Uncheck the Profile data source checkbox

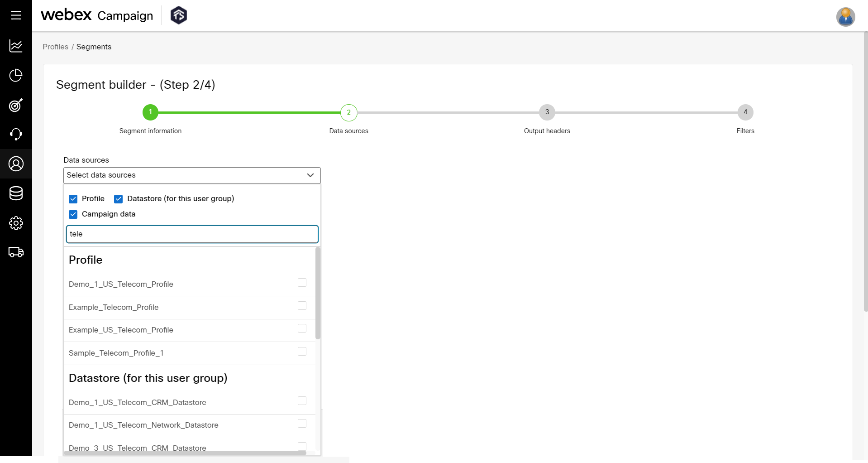point(73,198)
